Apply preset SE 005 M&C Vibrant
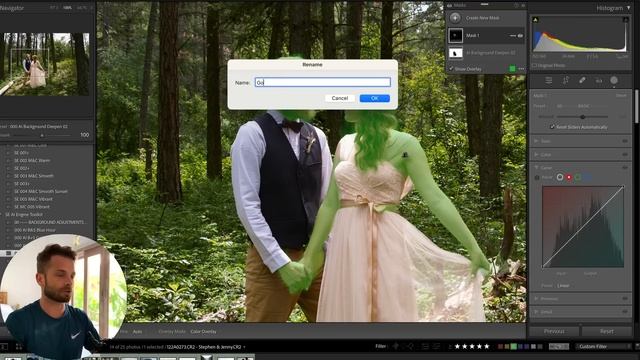Image resolution: width=640 pixels, height=360 pixels. pos(33,199)
